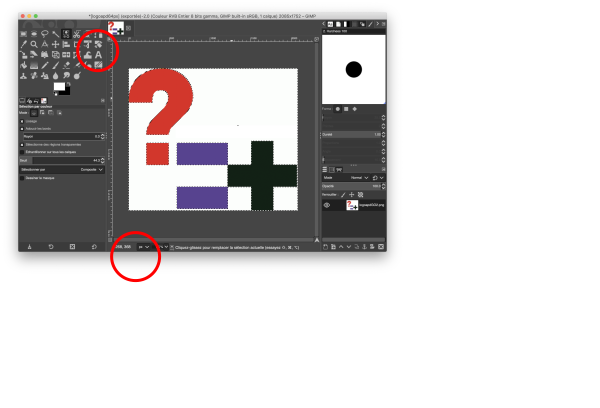The width and height of the screenshot is (600, 408).
Task: Select the Free Select lasso tool
Action: click(45, 33)
